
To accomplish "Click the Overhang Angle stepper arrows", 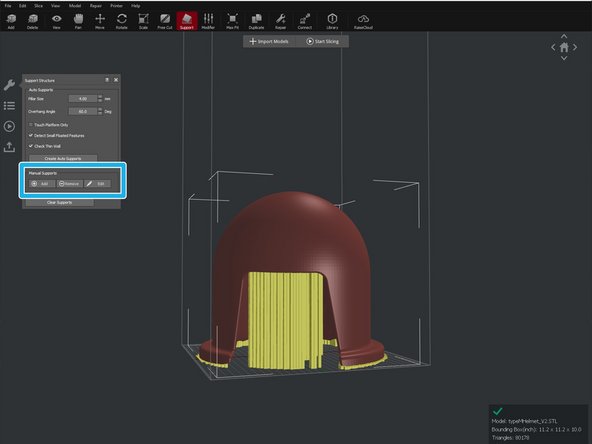I will pyautogui.click(x=100, y=111).
